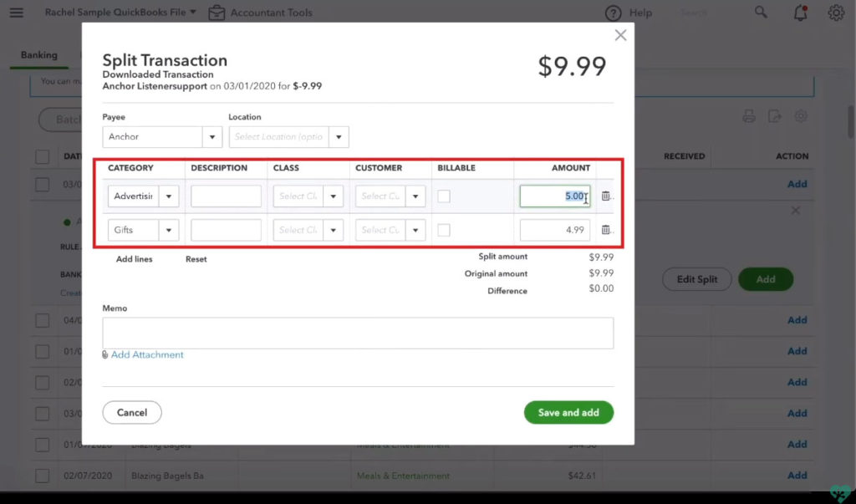
Task: Open the notifications bell
Action: (801, 13)
